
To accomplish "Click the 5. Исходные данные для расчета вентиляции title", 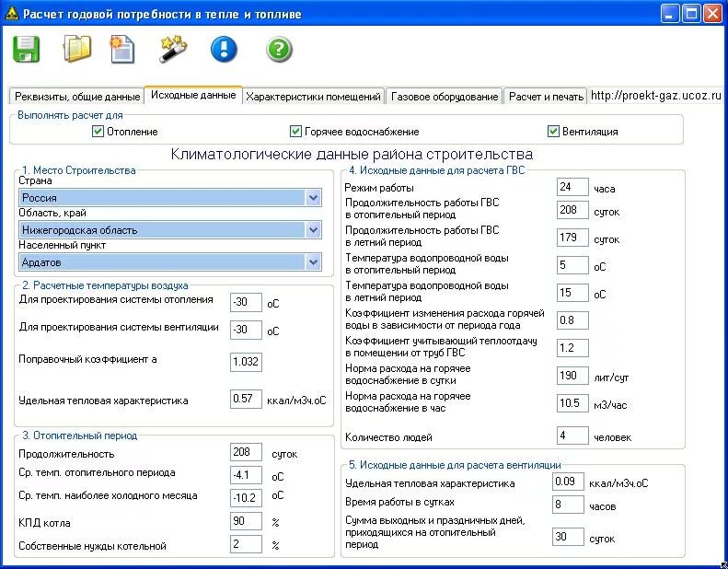I will (455, 465).
